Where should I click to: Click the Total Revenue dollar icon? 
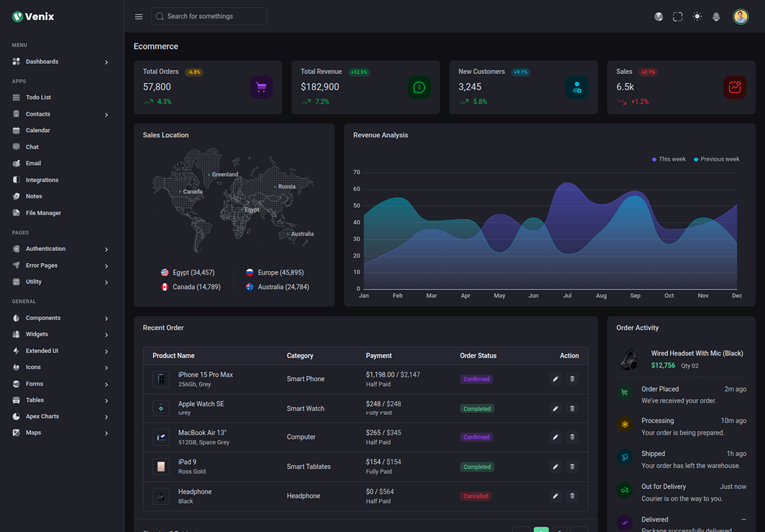point(419,87)
